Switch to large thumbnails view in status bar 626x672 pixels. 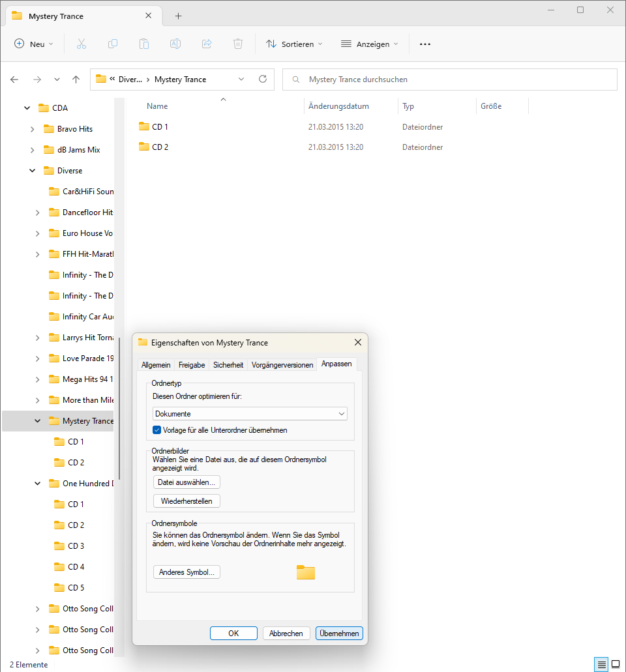click(615, 664)
